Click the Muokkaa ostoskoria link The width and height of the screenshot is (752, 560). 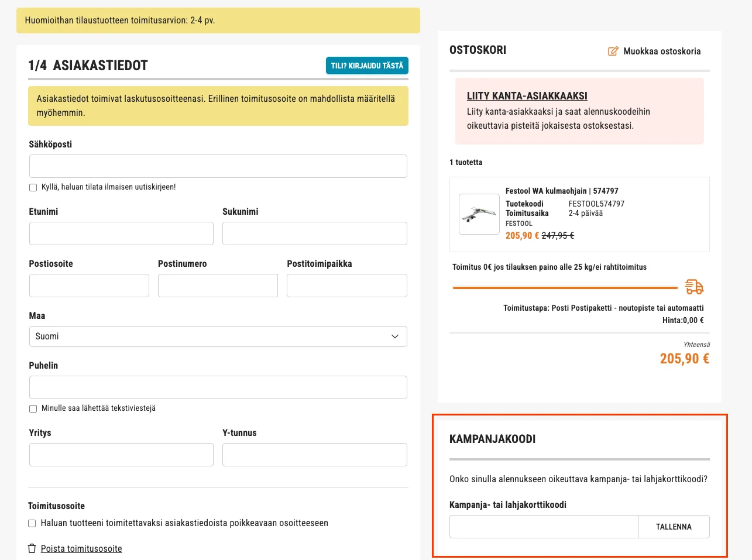(x=662, y=51)
